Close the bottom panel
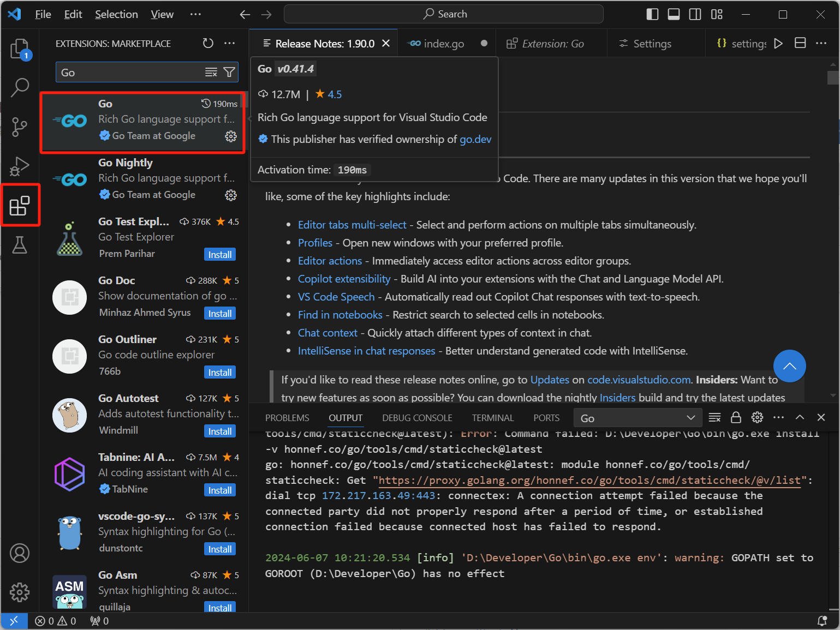 coord(821,418)
